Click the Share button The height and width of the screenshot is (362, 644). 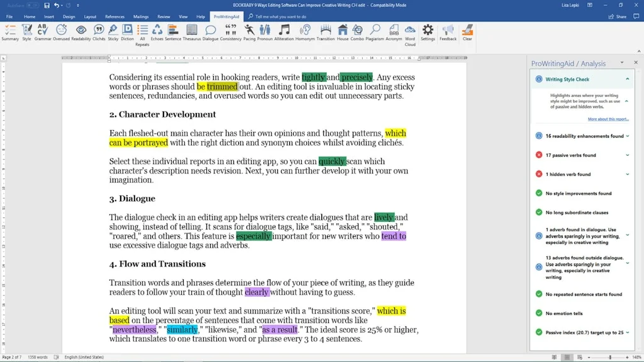[621, 16]
